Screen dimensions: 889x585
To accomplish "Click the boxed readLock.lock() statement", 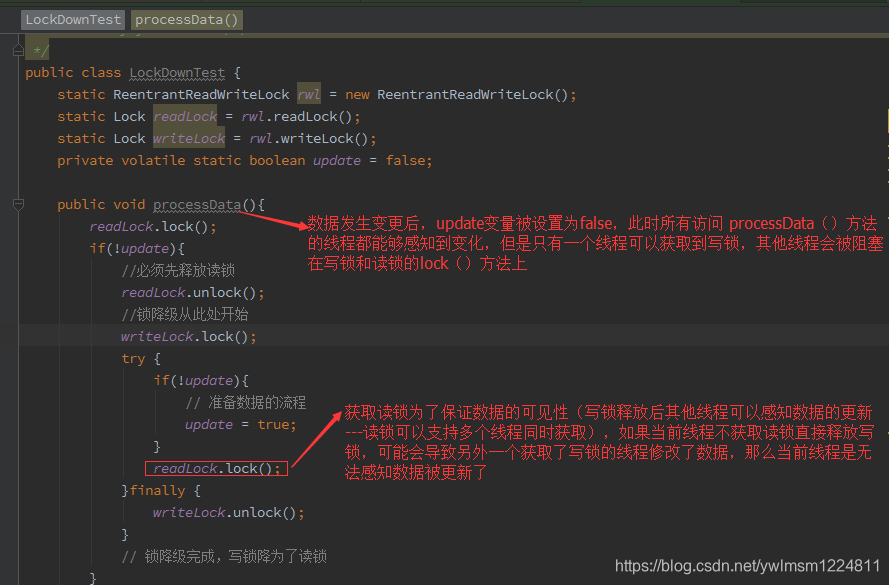I will pos(217,468).
